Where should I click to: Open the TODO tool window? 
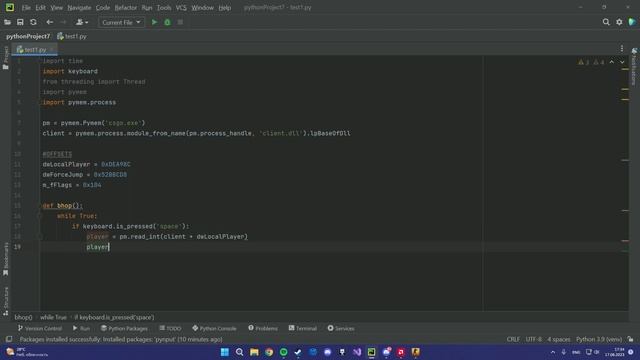pos(170,328)
